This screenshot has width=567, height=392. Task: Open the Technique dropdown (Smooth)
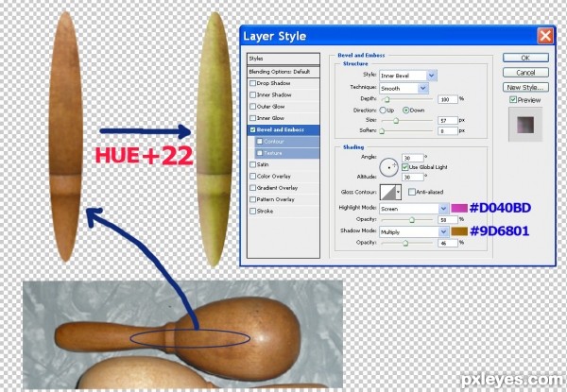tap(404, 89)
